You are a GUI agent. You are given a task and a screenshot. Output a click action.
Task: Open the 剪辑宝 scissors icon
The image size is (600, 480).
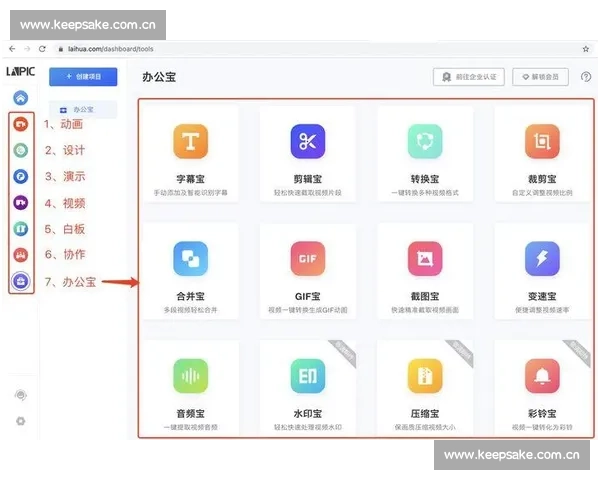pyautogui.click(x=308, y=141)
